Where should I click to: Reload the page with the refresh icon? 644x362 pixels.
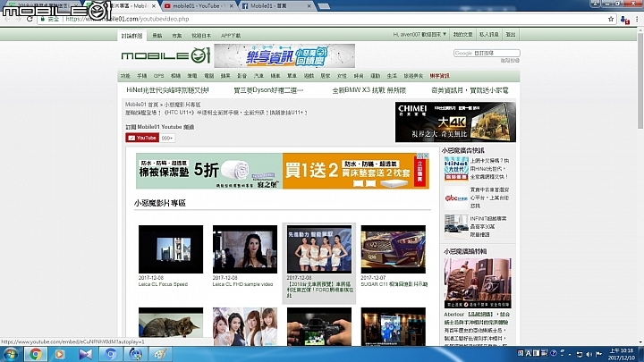[x=30, y=19]
